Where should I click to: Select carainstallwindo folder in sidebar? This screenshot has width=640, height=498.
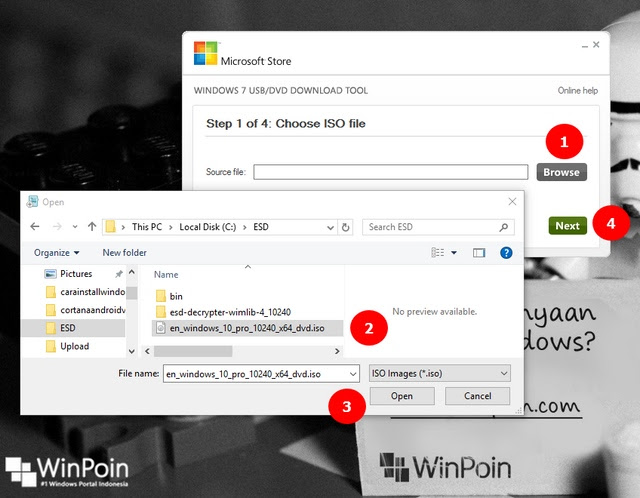coord(85,292)
